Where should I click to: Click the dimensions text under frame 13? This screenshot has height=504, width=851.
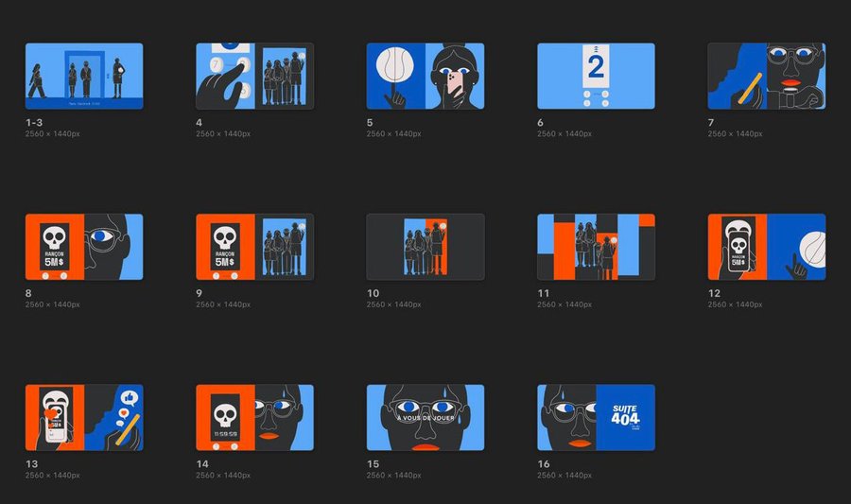coord(53,476)
